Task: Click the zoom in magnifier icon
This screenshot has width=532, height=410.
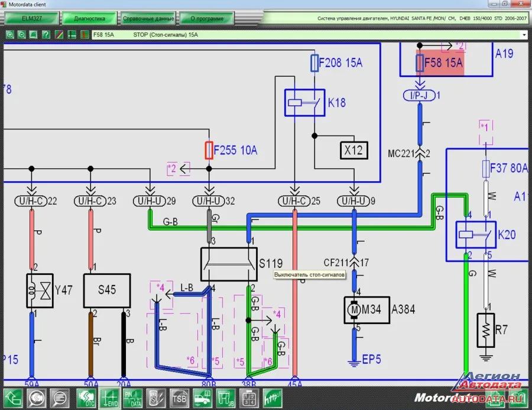Action: point(10,34)
